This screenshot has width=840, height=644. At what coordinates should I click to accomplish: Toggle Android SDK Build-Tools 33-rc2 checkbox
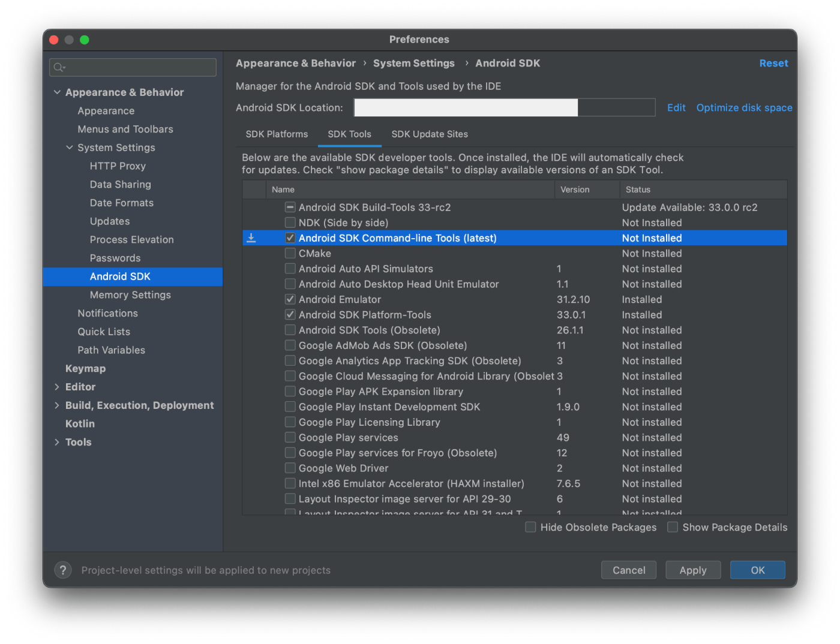[290, 207]
